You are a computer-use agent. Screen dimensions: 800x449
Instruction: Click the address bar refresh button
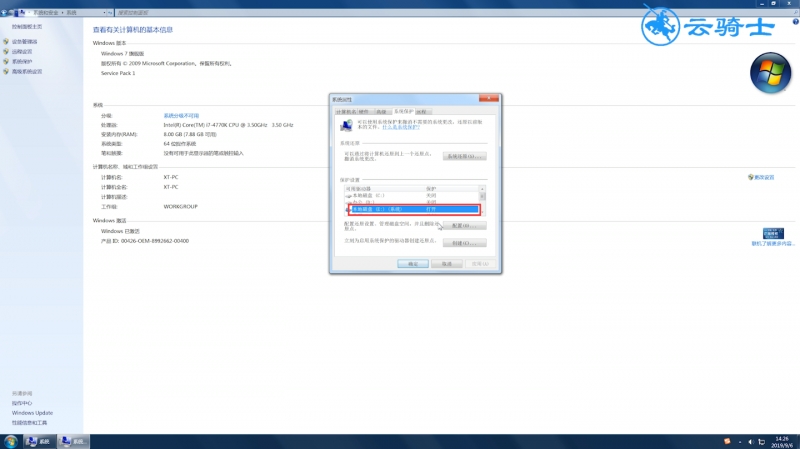pyautogui.click(x=110, y=12)
